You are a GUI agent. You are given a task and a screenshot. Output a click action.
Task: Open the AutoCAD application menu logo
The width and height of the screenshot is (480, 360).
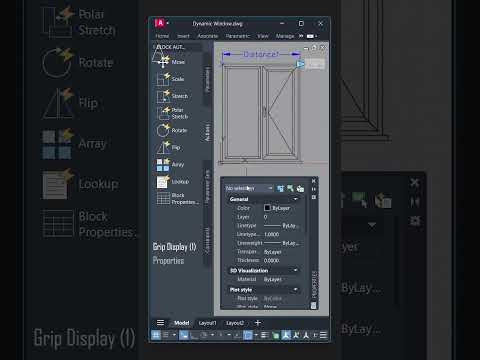click(160, 23)
